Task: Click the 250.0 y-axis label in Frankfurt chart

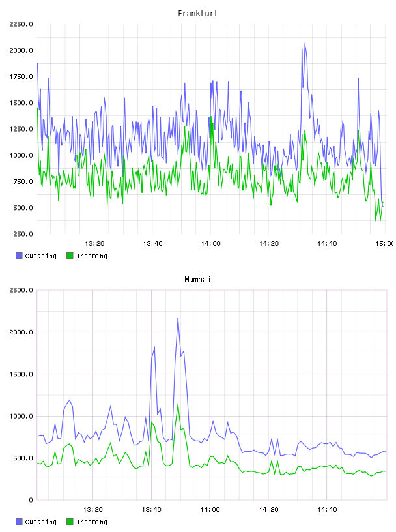Action: click(23, 234)
